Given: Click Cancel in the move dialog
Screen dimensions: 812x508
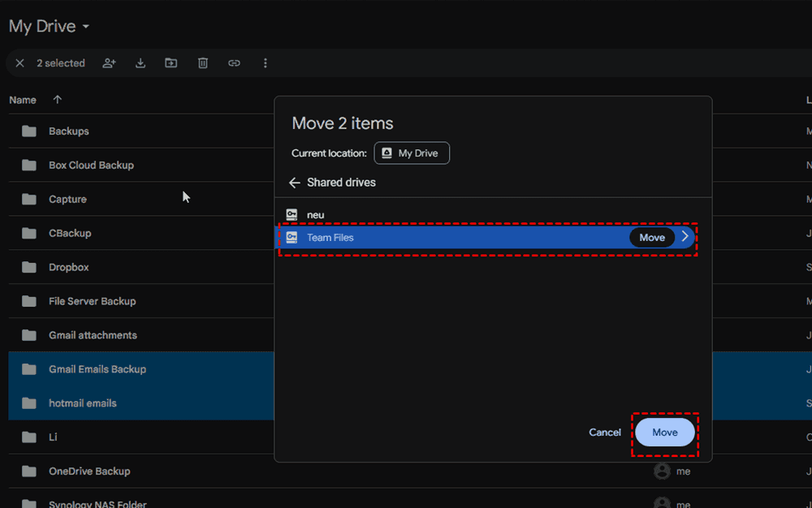Looking at the screenshot, I should coord(604,433).
